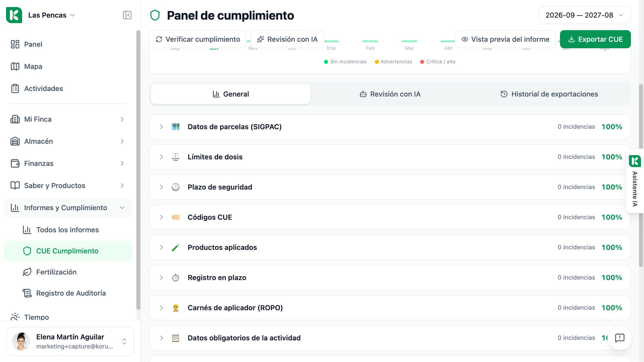
Task: Click the Almacén warehouse icon
Action: point(15,141)
